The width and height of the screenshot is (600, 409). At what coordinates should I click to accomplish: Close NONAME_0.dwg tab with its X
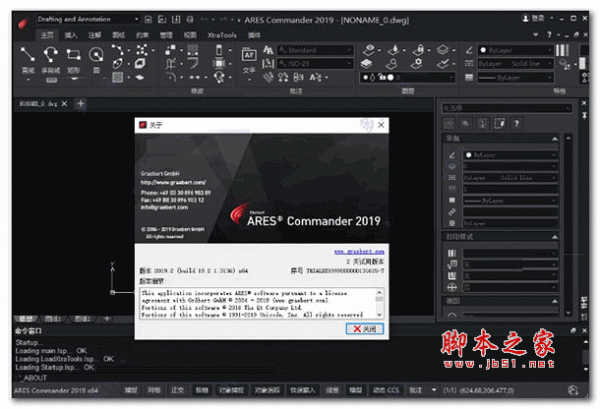(64, 104)
